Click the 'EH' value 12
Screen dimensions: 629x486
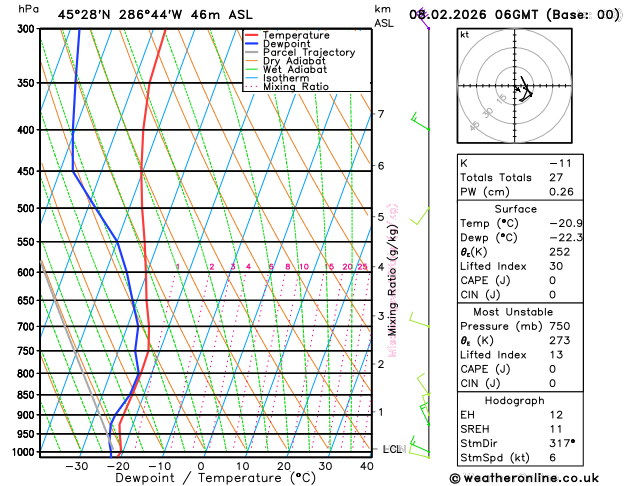tap(556, 415)
